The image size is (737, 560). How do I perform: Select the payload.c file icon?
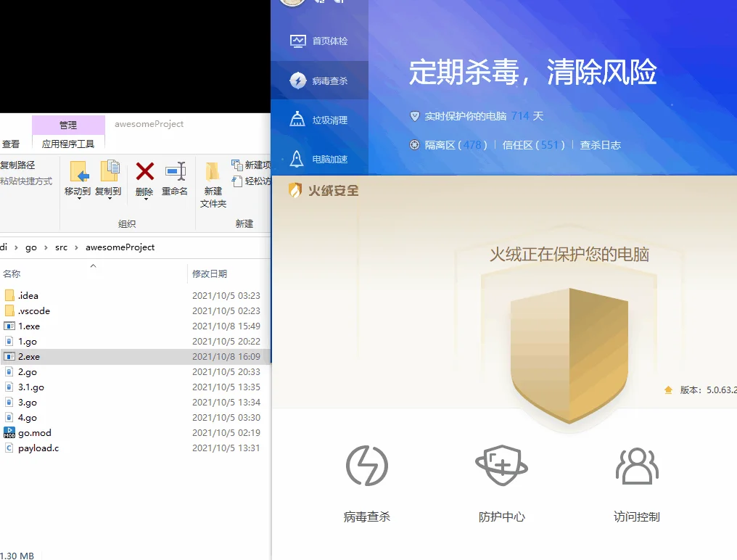pos(9,448)
